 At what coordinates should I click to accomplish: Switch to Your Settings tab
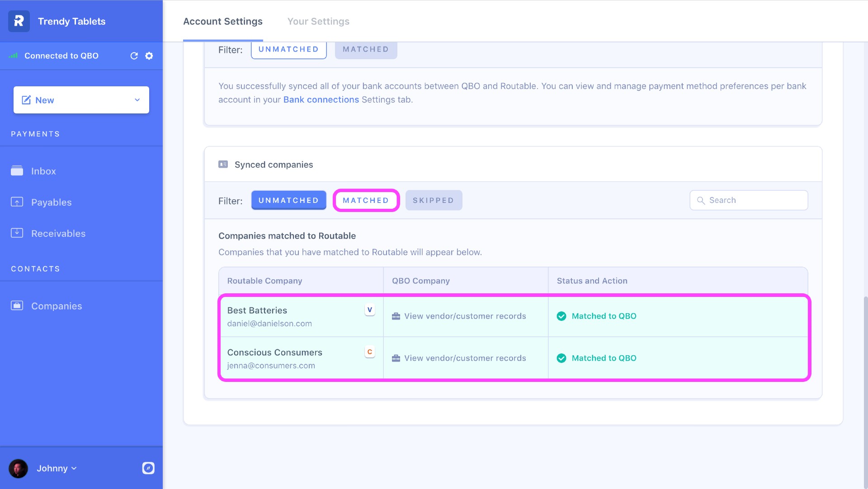click(x=318, y=21)
